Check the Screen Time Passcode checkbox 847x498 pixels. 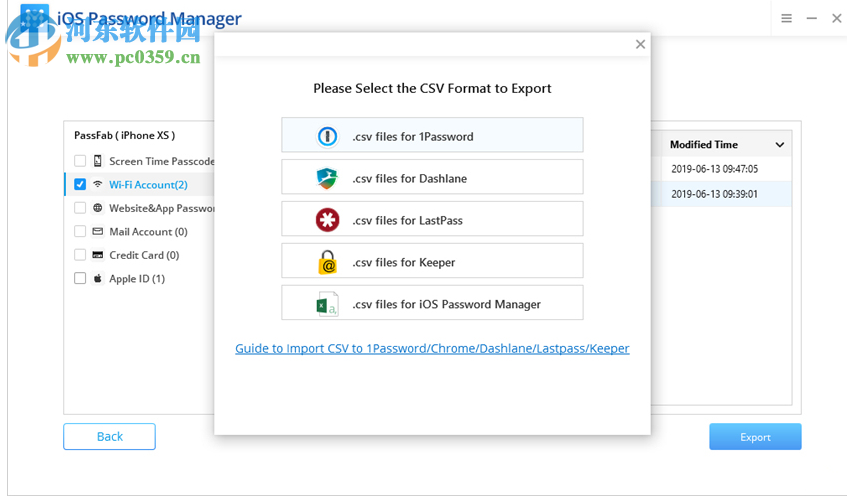click(x=80, y=161)
